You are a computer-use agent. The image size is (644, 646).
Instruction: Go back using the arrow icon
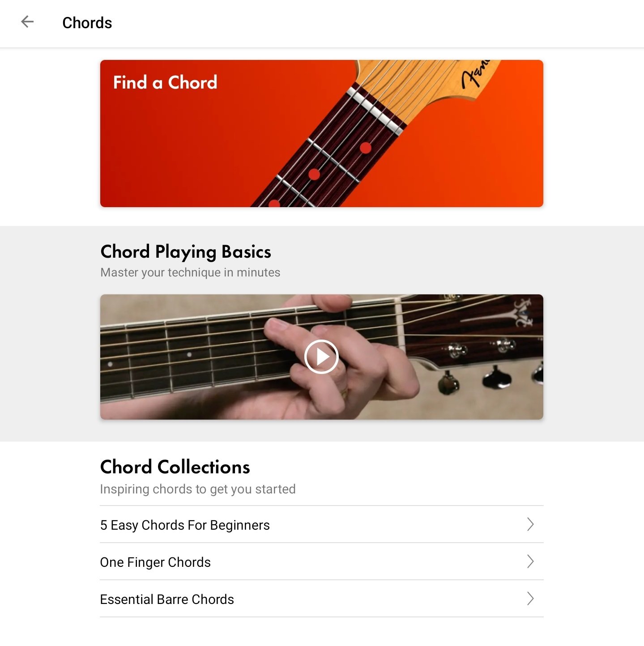tap(27, 22)
